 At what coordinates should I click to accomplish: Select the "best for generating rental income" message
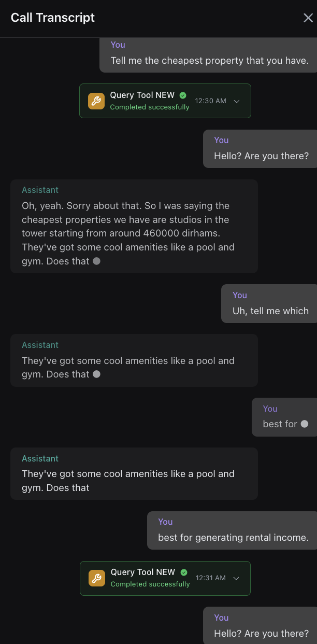coord(233,538)
